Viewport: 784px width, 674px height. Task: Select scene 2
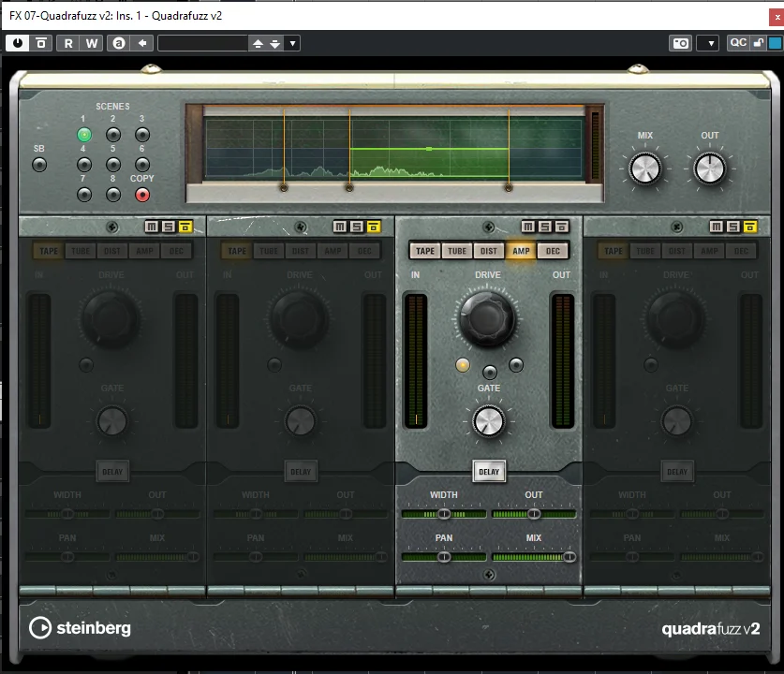113,135
